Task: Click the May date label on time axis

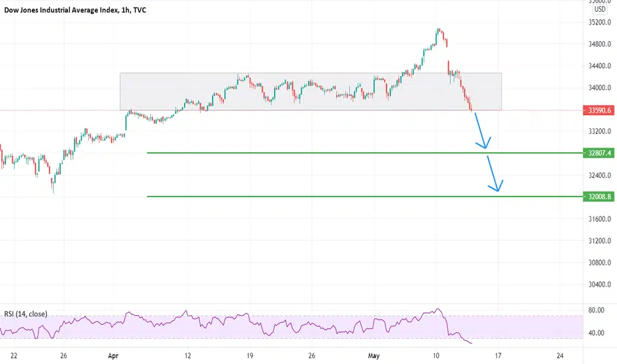Action: [x=373, y=356]
